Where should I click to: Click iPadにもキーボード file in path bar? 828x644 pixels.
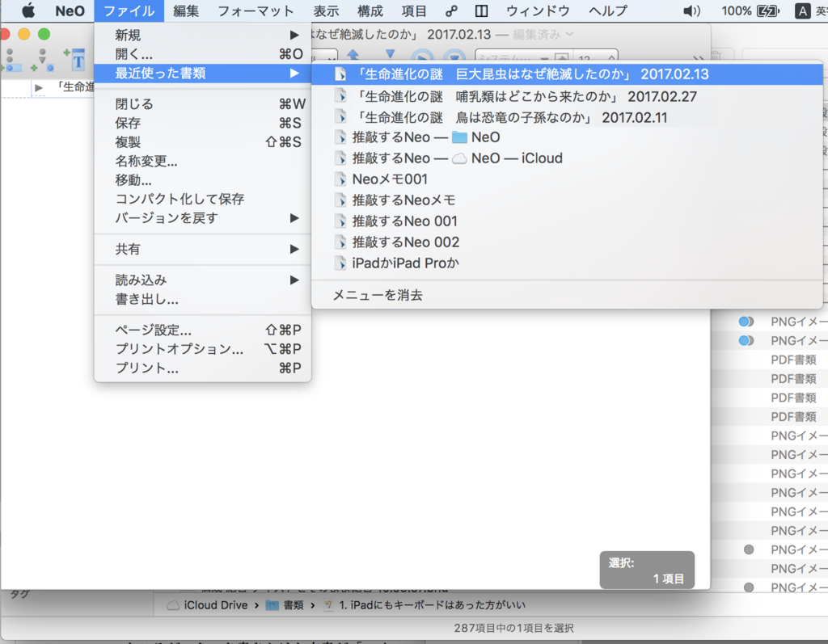pos(425,605)
